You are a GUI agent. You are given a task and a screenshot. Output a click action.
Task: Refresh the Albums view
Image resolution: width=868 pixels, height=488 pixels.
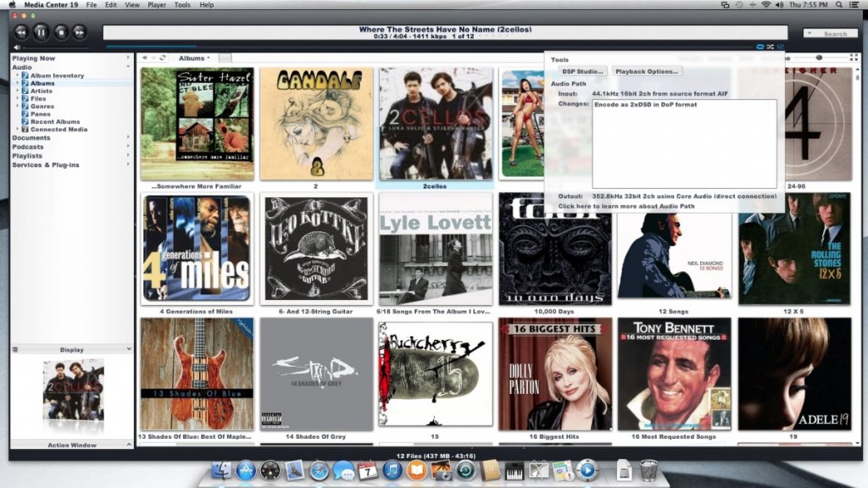pyautogui.click(x=163, y=58)
